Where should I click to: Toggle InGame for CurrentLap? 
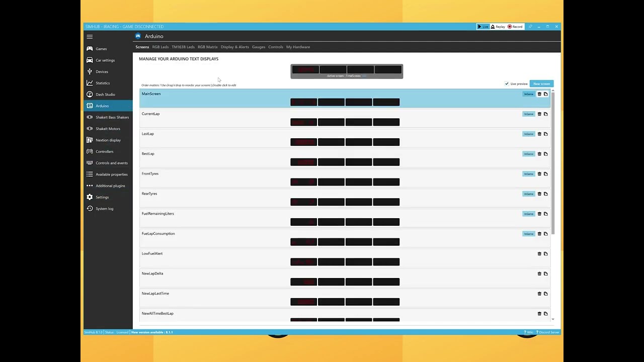(528, 114)
